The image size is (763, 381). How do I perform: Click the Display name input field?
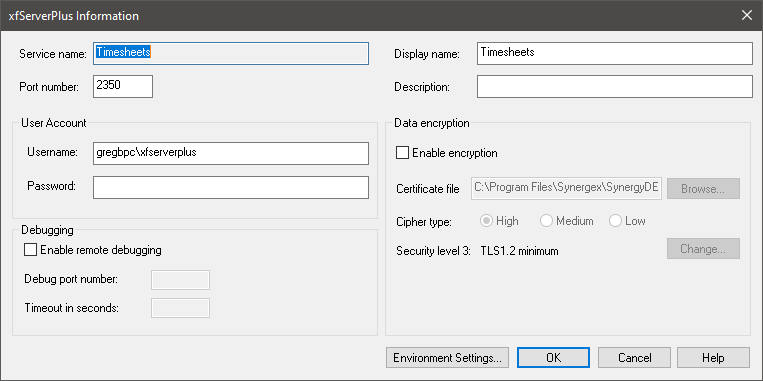coord(615,54)
